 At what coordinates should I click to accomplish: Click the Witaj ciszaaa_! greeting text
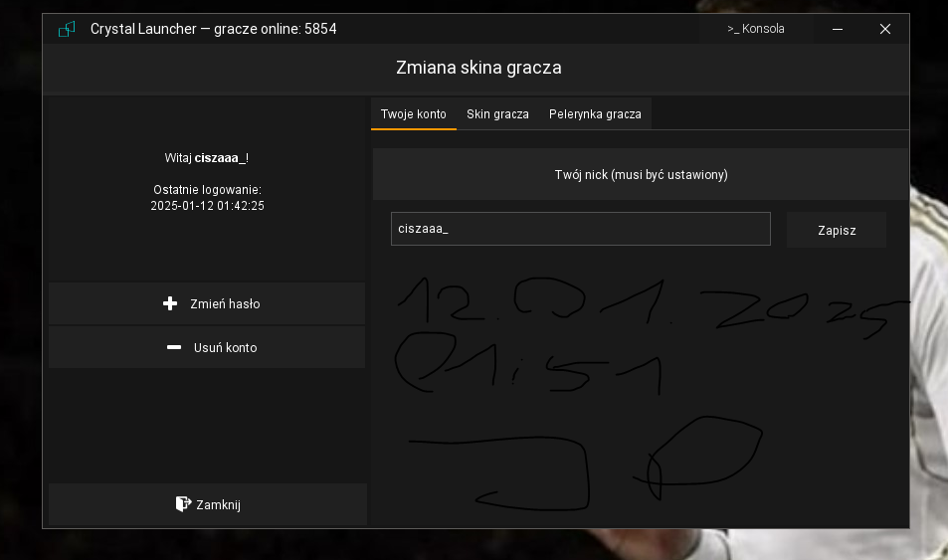coord(206,157)
